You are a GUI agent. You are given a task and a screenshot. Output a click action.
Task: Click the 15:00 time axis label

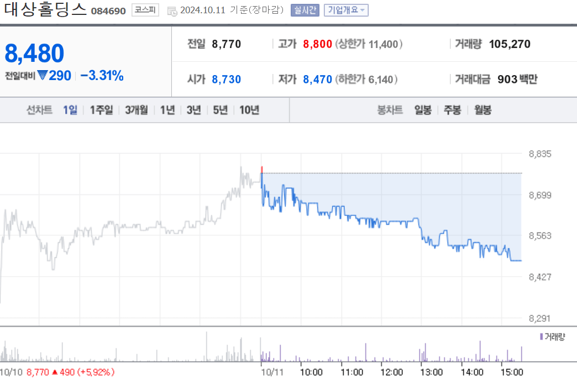click(x=512, y=373)
